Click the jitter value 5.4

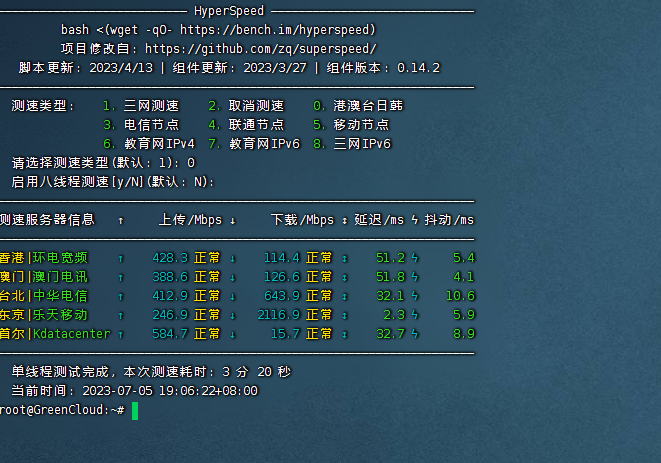pyautogui.click(x=464, y=258)
